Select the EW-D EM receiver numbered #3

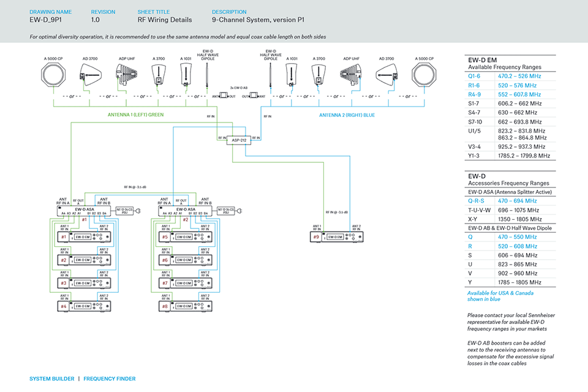point(84,283)
